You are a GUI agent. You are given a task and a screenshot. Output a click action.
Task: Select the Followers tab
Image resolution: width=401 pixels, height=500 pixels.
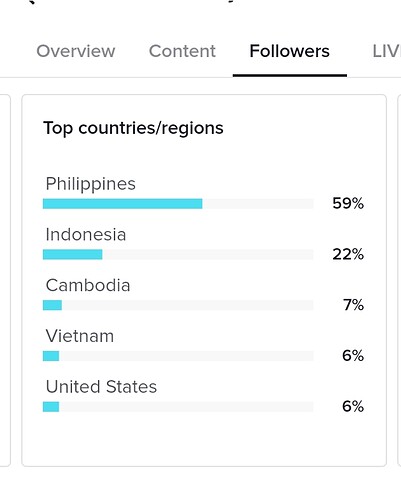(x=290, y=51)
